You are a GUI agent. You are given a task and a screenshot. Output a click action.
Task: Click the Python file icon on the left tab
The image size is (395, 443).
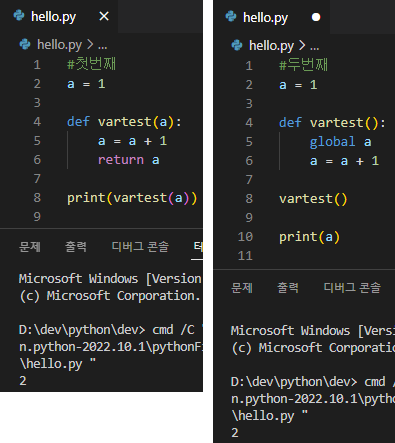coord(19,16)
